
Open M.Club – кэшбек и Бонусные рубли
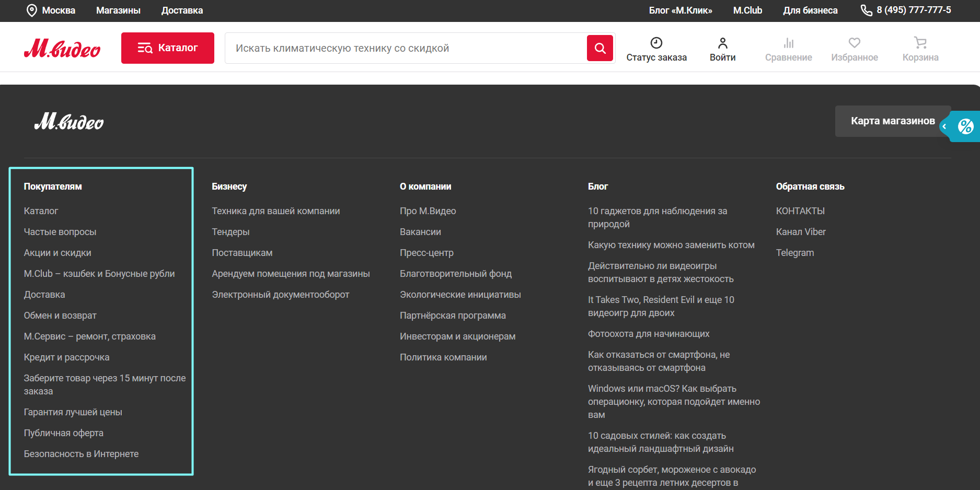[99, 274]
